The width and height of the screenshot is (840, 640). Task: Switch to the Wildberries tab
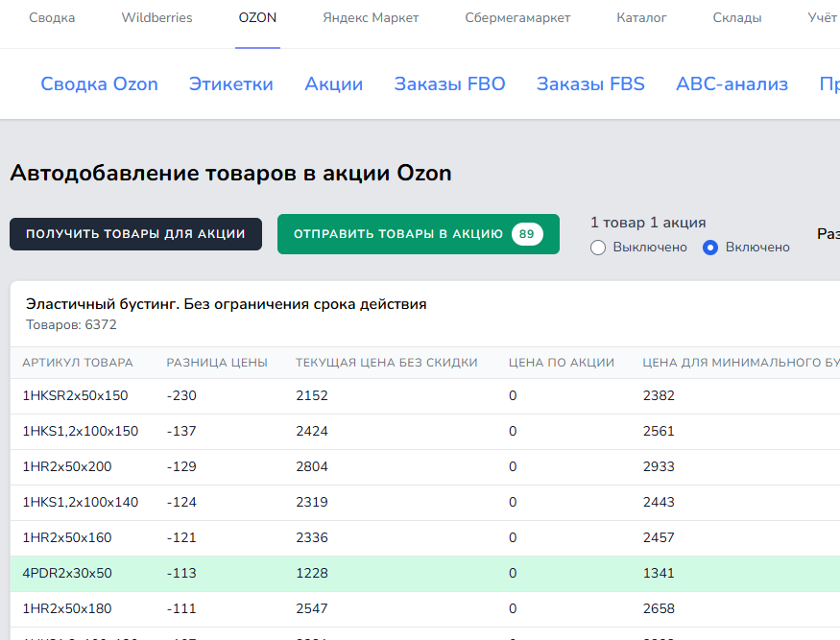(x=156, y=17)
